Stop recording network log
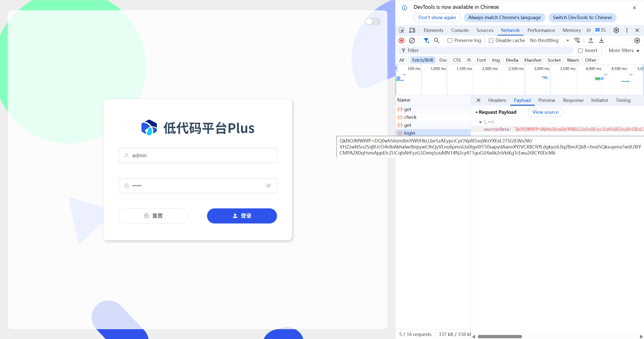Screen dimensions: 644x339 click(401, 41)
